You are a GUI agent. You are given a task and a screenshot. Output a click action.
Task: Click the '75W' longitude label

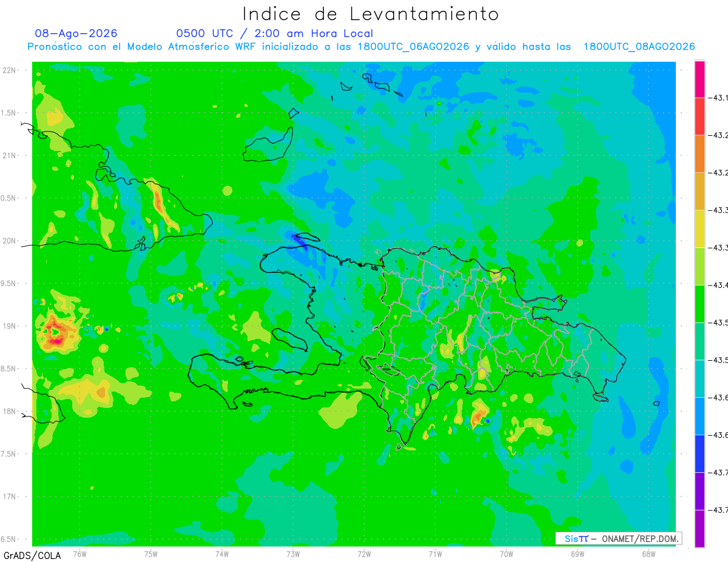point(151,554)
